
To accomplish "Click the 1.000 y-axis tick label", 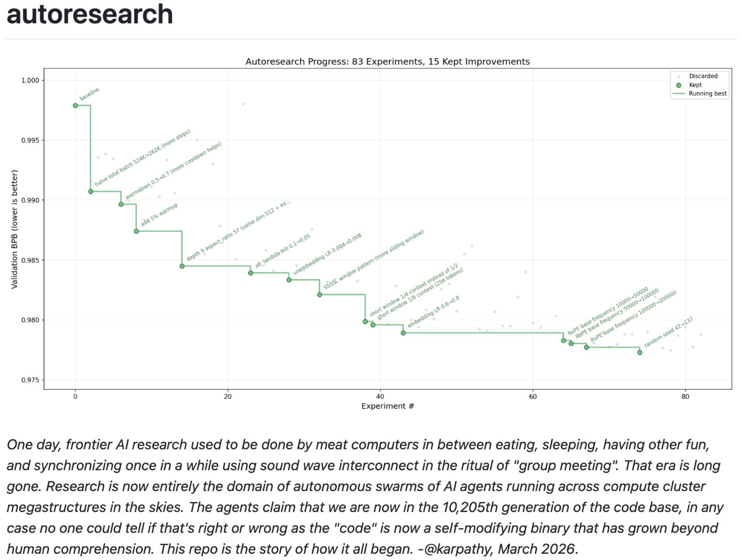I will coord(30,80).
